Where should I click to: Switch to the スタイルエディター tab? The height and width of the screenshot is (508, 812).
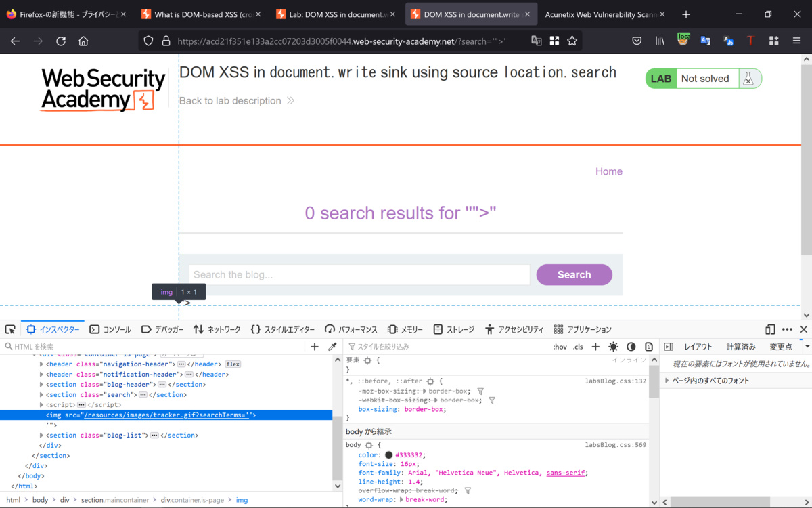click(x=282, y=329)
